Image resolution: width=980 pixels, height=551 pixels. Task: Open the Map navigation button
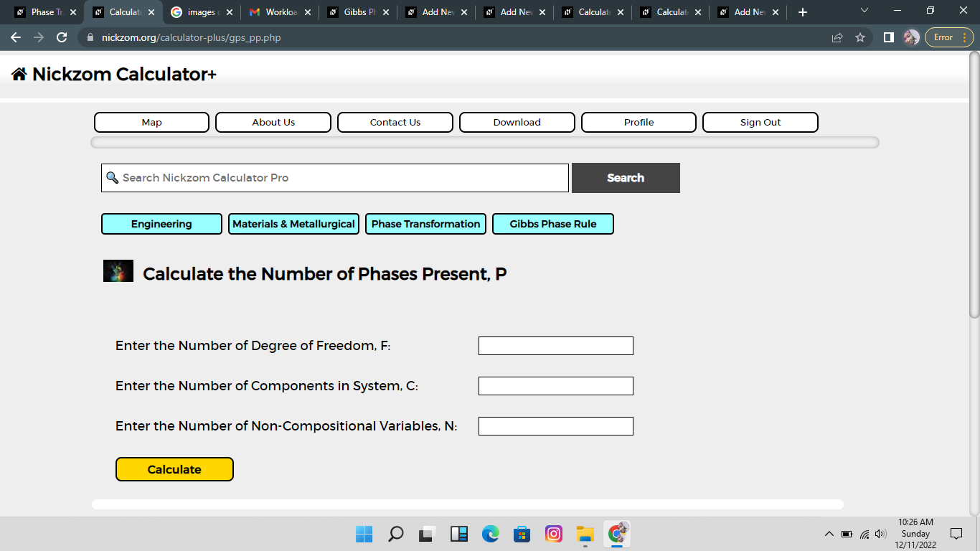[x=151, y=122]
